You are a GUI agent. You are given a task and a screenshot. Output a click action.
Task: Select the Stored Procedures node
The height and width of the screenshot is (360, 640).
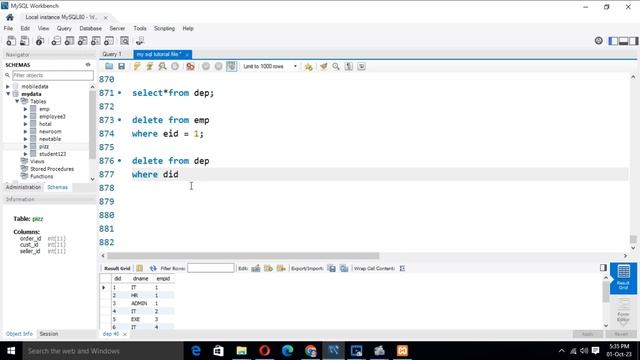pos(52,169)
